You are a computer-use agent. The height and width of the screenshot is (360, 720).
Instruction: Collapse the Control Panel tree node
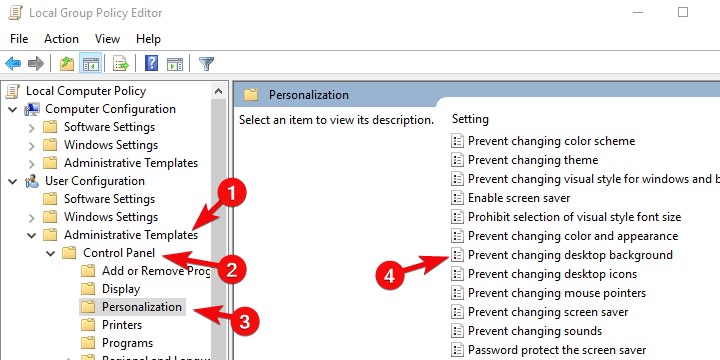pyautogui.click(x=51, y=253)
